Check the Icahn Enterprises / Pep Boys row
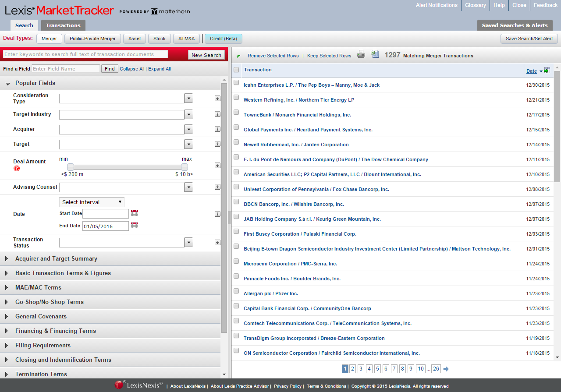The image size is (561, 392). (236, 82)
